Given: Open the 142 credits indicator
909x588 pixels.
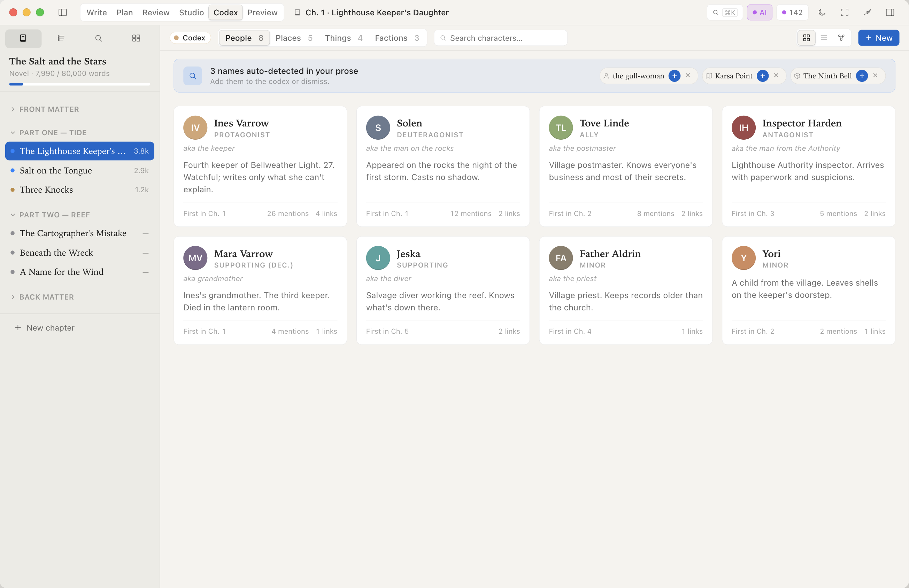Looking at the screenshot, I should coord(792,12).
